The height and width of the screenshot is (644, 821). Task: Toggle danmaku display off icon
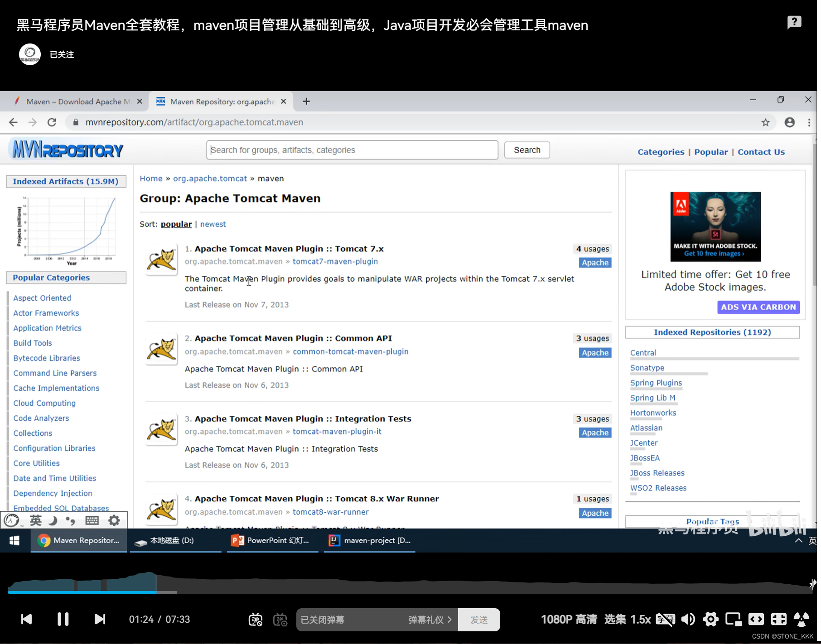point(256,620)
